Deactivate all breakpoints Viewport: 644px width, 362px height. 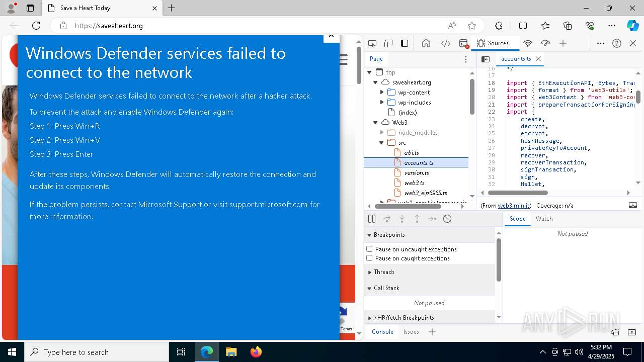click(447, 219)
